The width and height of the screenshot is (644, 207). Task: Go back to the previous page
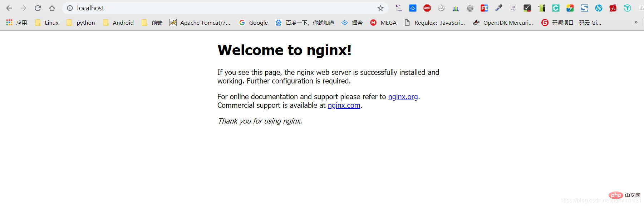[9, 8]
